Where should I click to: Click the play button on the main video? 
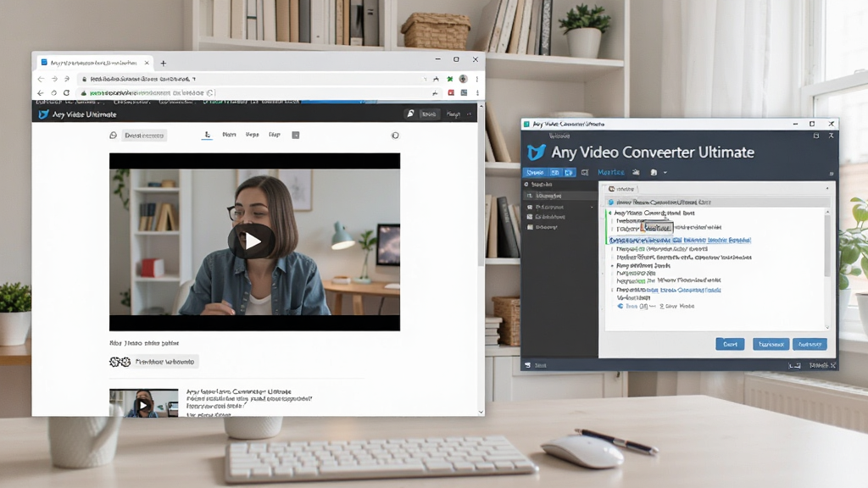click(252, 241)
